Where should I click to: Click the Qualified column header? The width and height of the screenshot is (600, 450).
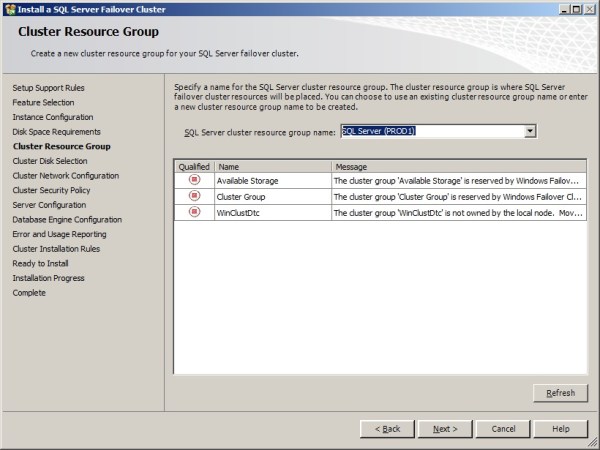pyautogui.click(x=194, y=166)
